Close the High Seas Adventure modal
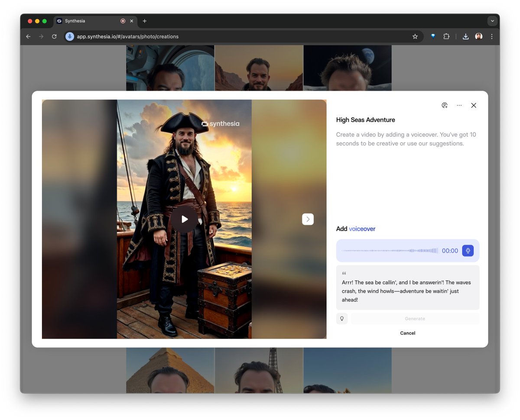 [x=474, y=105]
